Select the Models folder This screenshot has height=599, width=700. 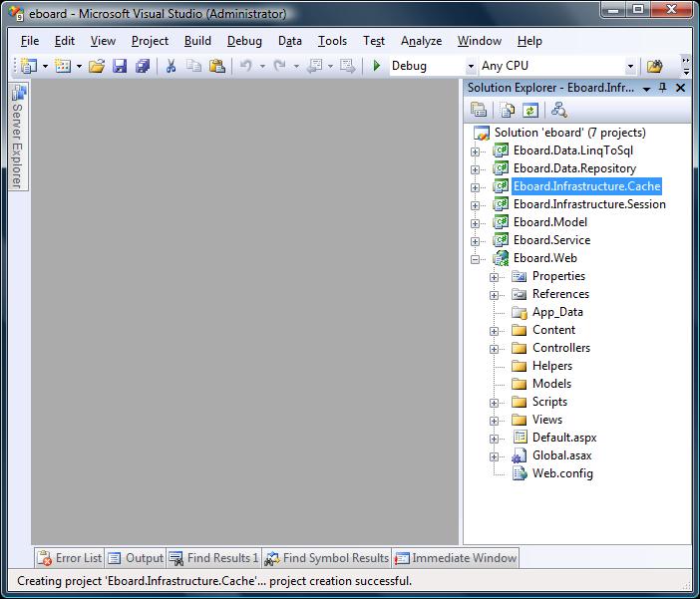pos(551,384)
